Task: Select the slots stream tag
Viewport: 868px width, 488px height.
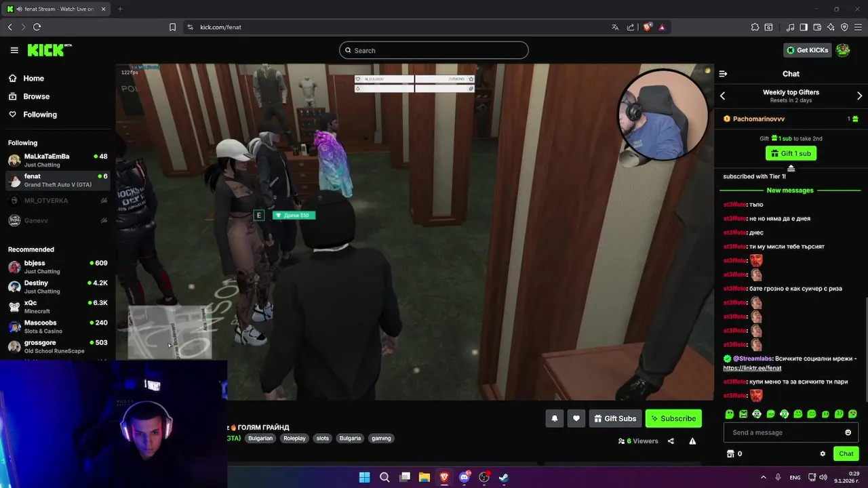Action: (323, 439)
